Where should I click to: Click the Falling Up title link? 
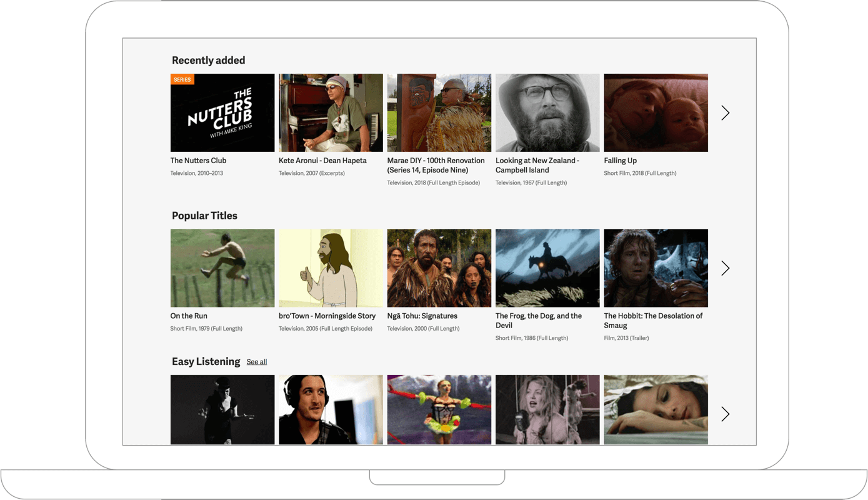click(x=620, y=161)
